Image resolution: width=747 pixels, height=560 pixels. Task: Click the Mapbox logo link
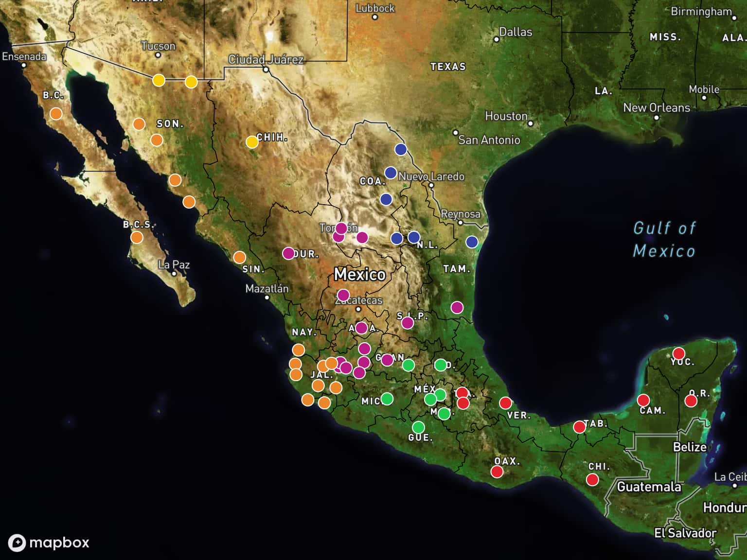pyautogui.click(x=49, y=542)
